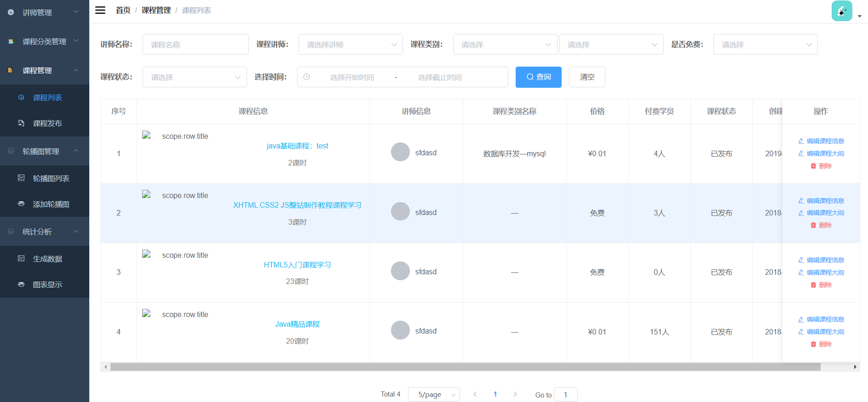The height and width of the screenshot is (402, 868).
Task: Open the 5/page page size selector
Action: pyautogui.click(x=434, y=395)
